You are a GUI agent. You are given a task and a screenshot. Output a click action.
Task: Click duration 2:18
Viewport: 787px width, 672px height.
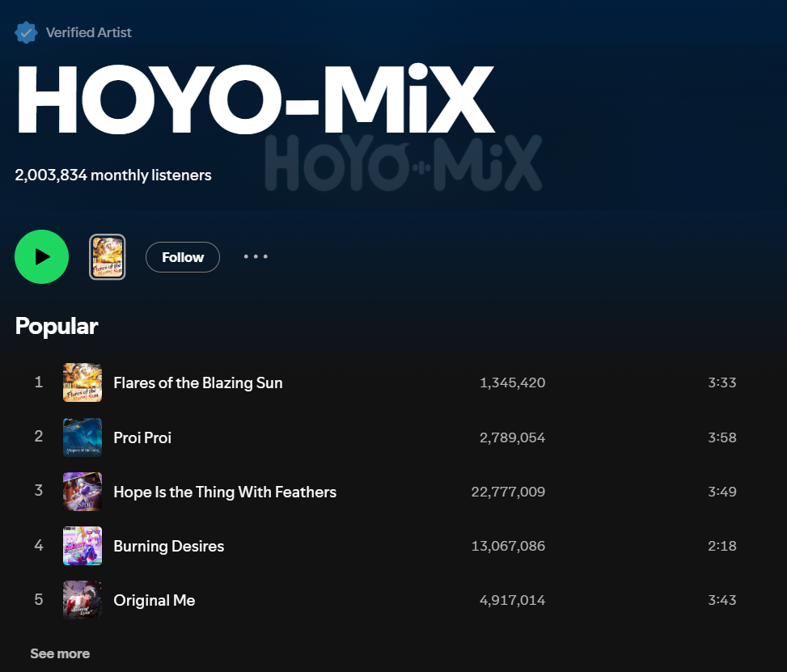[721, 546]
